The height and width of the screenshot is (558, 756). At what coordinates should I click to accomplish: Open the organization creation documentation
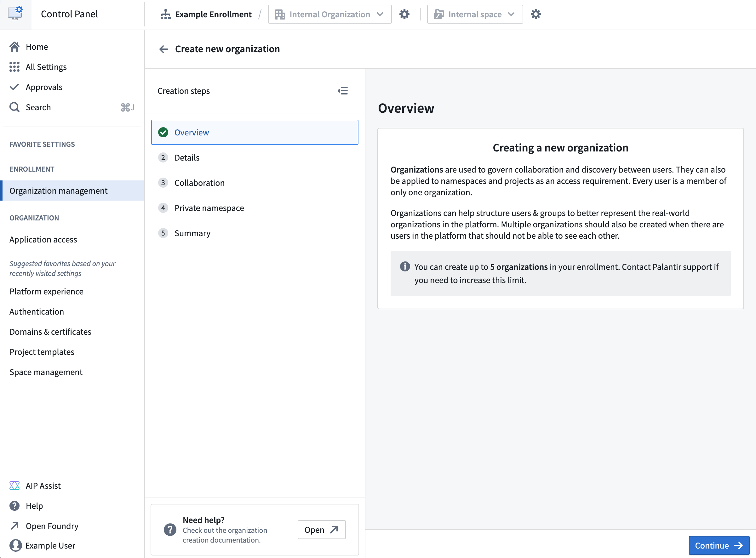point(321,530)
